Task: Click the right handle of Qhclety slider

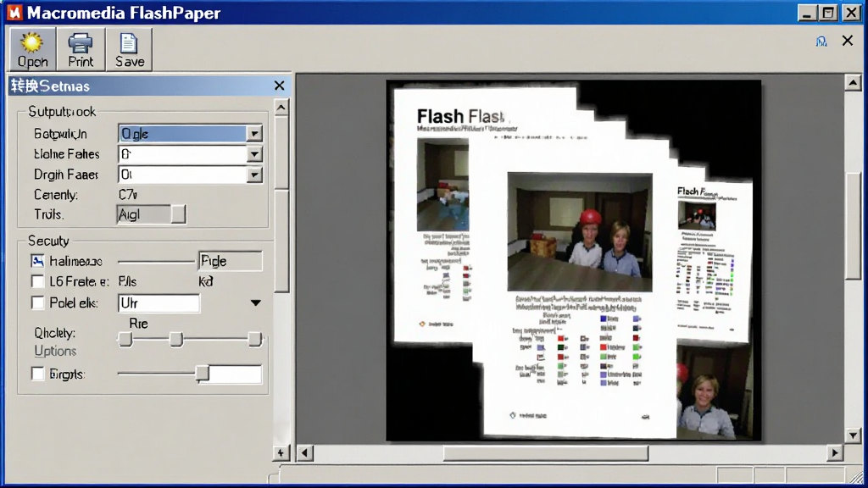Action: (x=254, y=339)
